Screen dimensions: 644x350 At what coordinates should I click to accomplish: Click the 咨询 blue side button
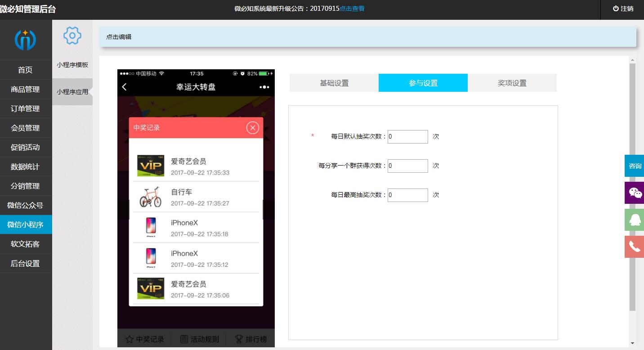click(635, 166)
